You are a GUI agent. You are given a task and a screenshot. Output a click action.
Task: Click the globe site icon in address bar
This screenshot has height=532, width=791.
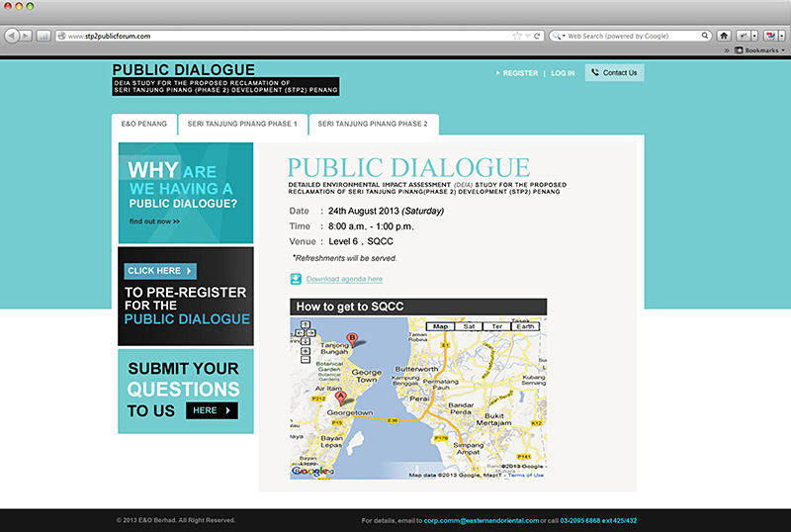[x=62, y=36]
